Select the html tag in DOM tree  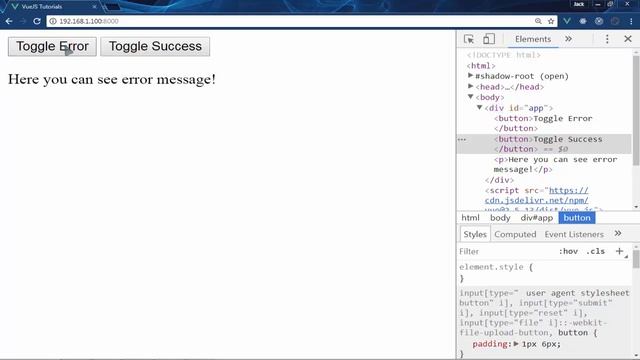click(x=481, y=65)
